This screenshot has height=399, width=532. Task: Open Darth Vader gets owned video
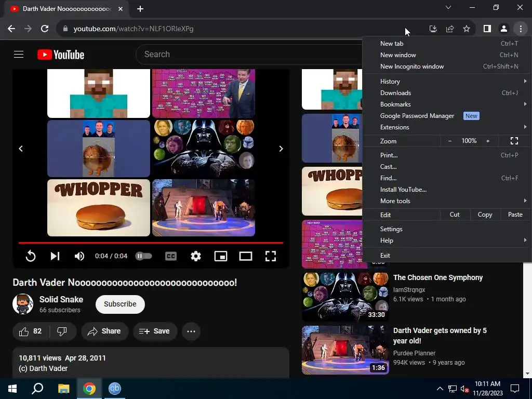[440, 336]
